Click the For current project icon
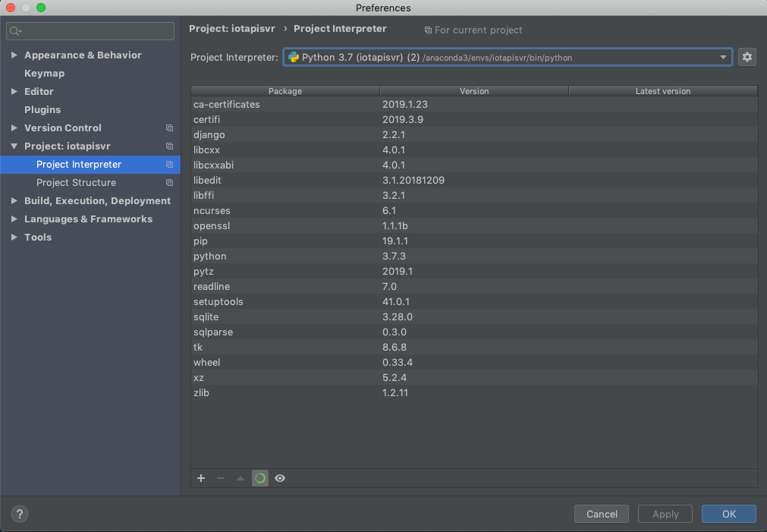Viewport: 767px width, 532px height. [428, 30]
